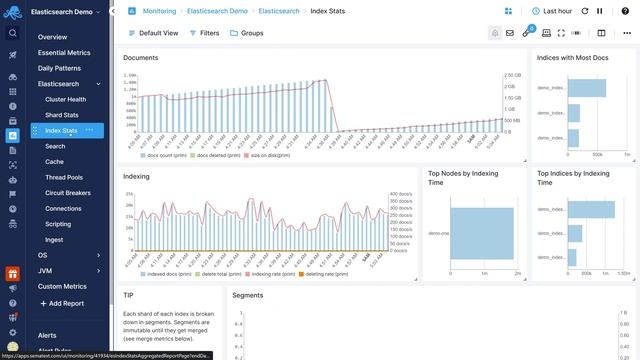The height and width of the screenshot is (360, 640).
Task: Open the Filters panel
Action: (x=204, y=33)
